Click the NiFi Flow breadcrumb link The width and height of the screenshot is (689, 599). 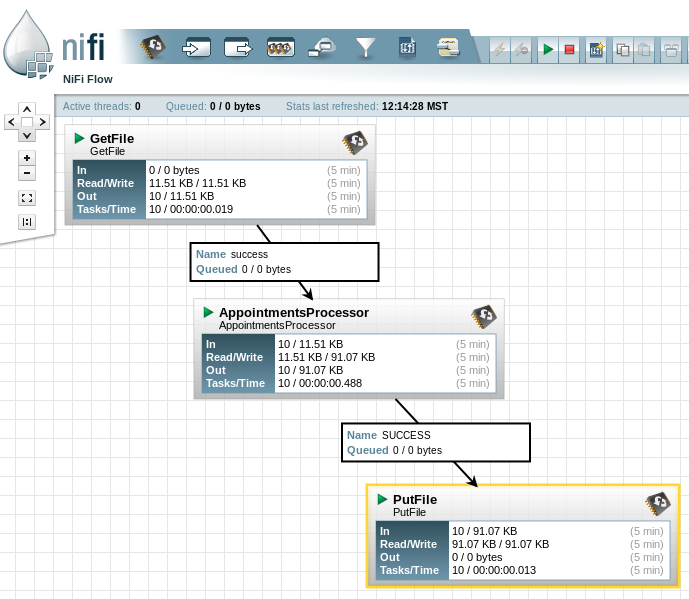[x=87, y=79]
